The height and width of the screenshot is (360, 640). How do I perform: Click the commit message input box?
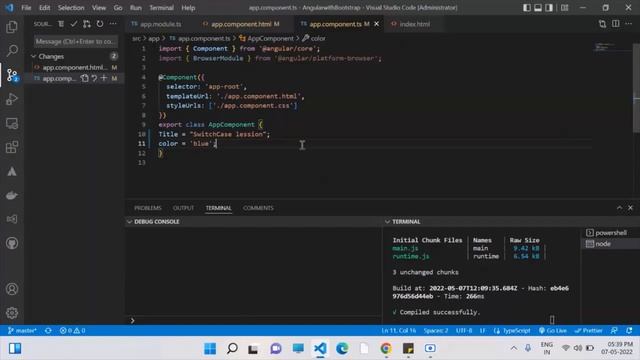(x=76, y=41)
